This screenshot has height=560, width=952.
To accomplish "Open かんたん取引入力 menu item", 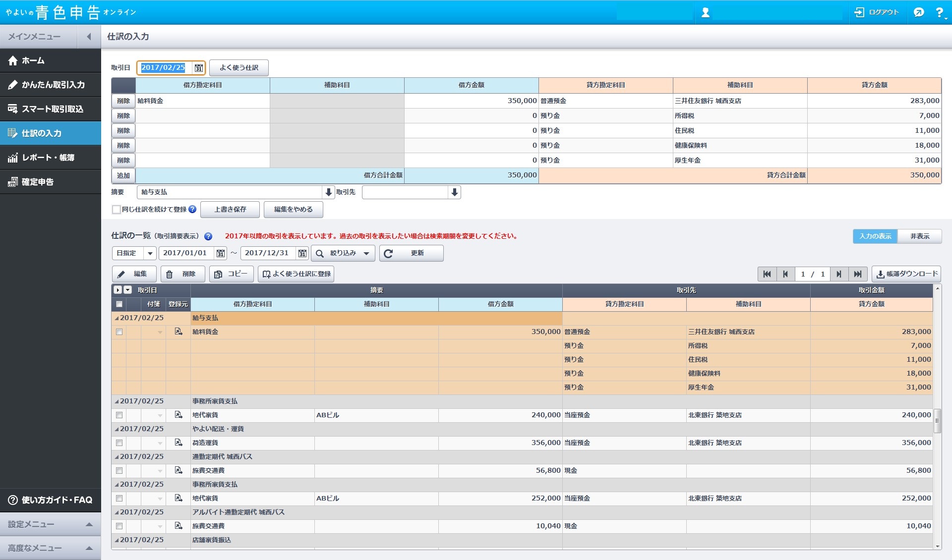I will pos(51,85).
